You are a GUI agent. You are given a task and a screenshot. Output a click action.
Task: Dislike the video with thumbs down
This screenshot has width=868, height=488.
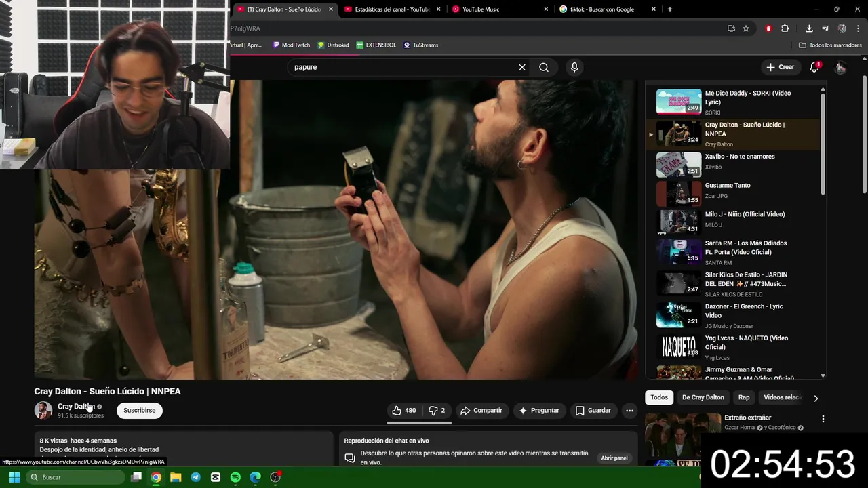point(437,410)
